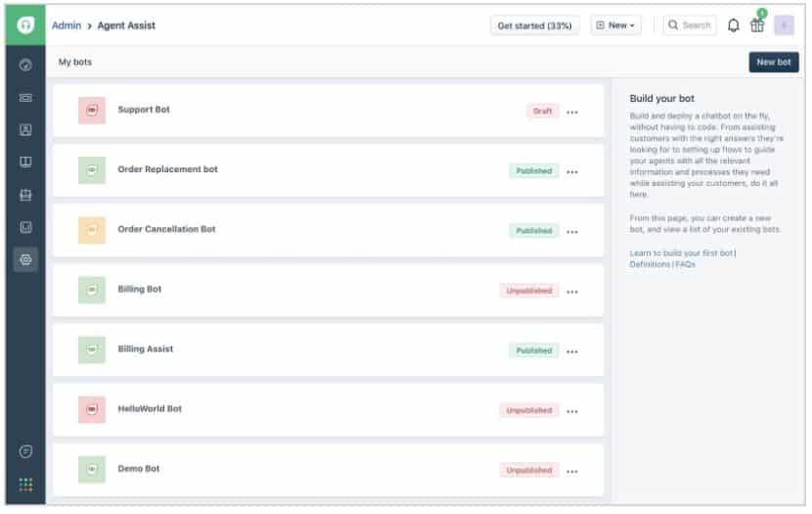812x514 pixels.
Task: Click the gift box icon in header
Action: [757, 25]
